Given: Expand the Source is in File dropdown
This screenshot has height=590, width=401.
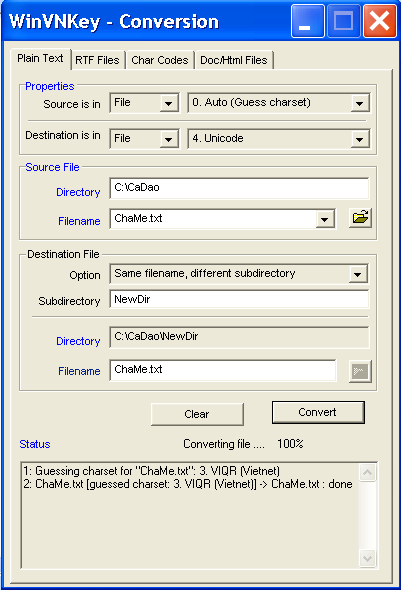Looking at the screenshot, I should click(x=169, y=103).
